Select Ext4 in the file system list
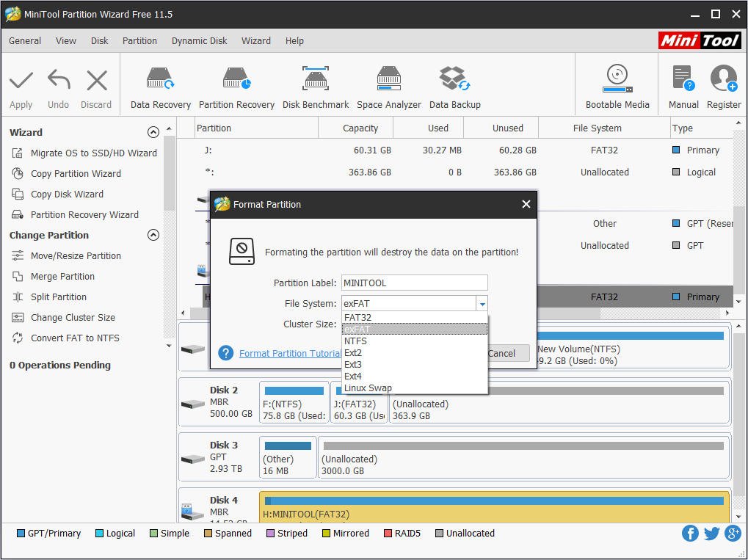 353,377
